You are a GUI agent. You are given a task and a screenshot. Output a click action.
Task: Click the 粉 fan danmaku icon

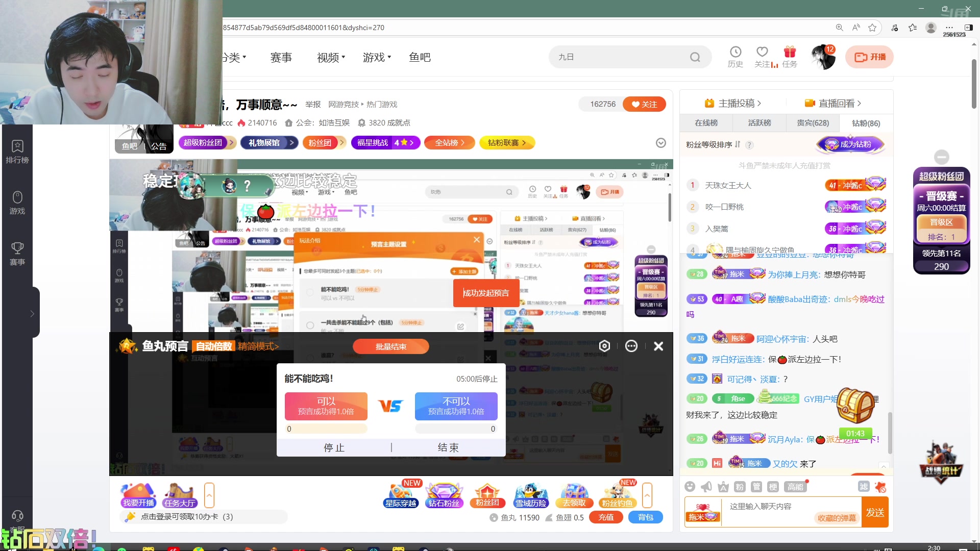pyautogui.click(x=740, y=487)
